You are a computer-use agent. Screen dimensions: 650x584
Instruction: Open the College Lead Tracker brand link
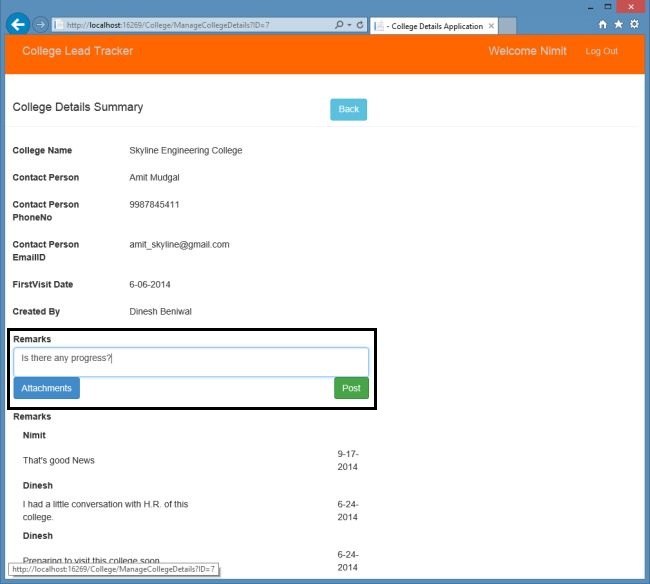[x=78, y=51]
